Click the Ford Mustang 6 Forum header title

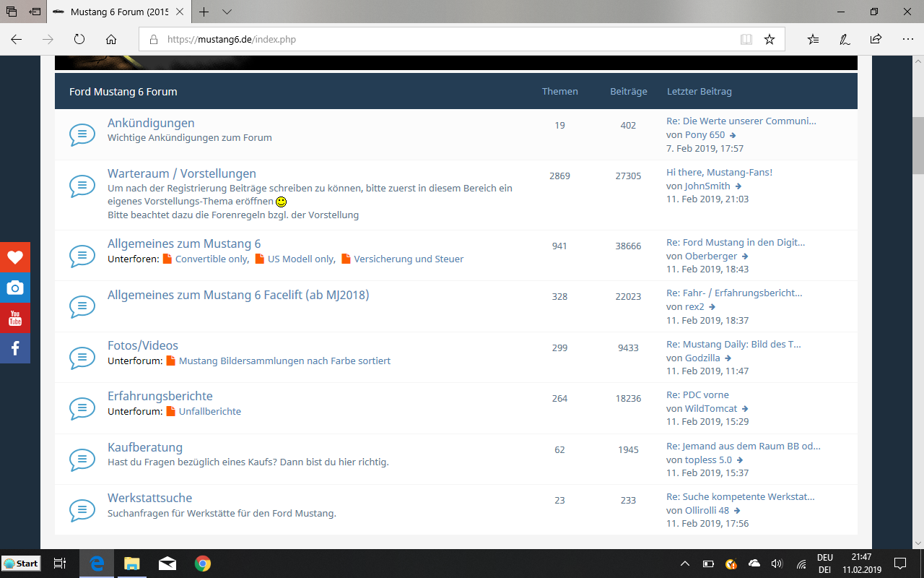(123, 92)
